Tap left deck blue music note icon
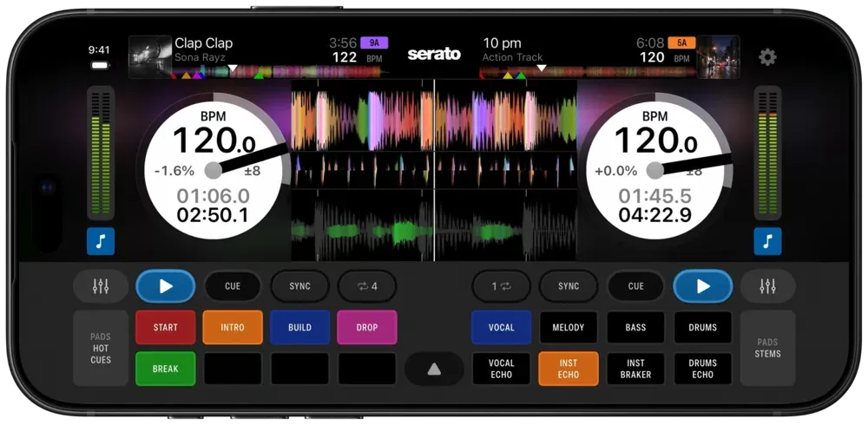This screenshot has width=868, height=425. pos(101,241)
